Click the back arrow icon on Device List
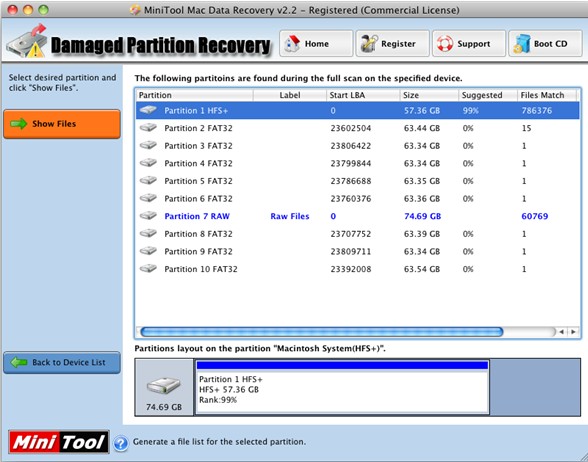Viewport: 588px width, 462px height. [x=18, y=362]
